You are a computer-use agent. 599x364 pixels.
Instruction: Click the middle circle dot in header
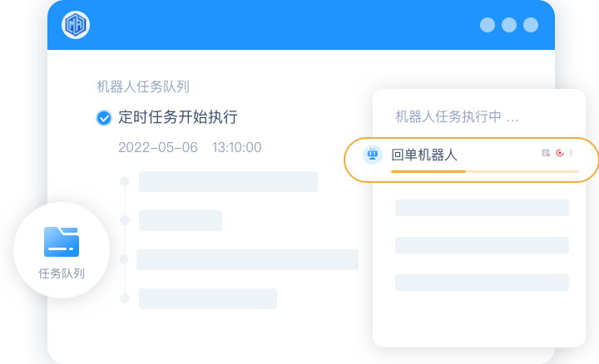[x=509, y=25]
